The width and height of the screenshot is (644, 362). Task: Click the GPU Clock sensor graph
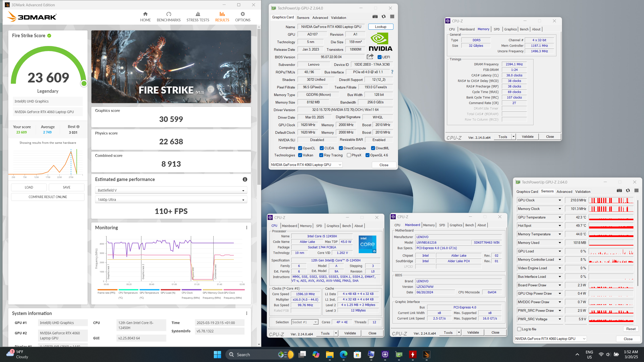[x=611, y=200]
